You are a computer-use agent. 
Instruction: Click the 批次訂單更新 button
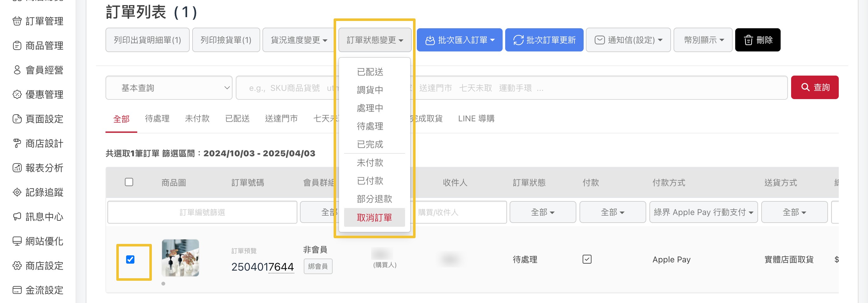click(x=544, y=40)
